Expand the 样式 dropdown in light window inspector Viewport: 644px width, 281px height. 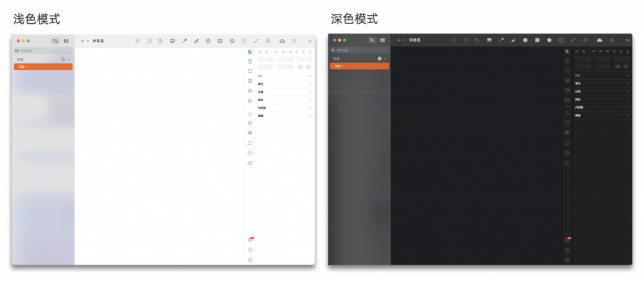[310, 76]
